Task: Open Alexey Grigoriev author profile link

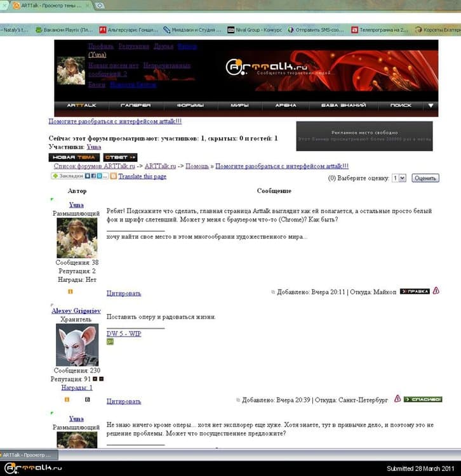Action: [x=76, y=311]
